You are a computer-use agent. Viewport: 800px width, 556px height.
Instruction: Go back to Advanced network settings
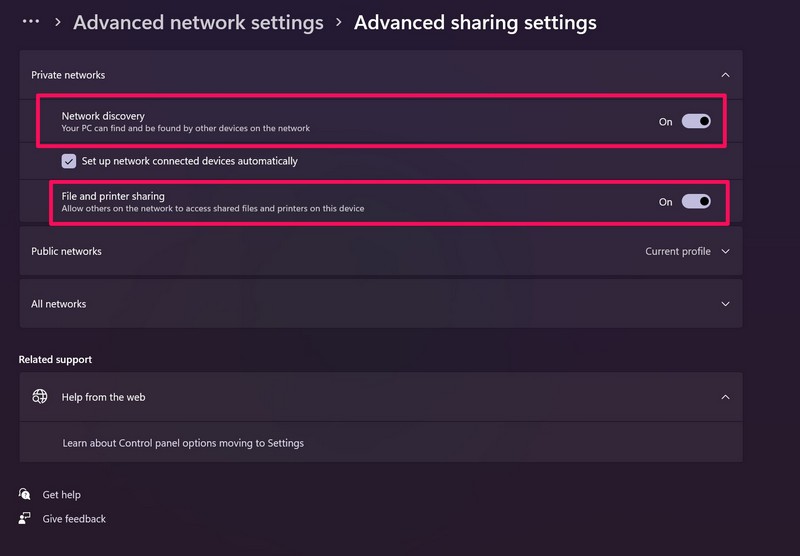pos(198,22)
